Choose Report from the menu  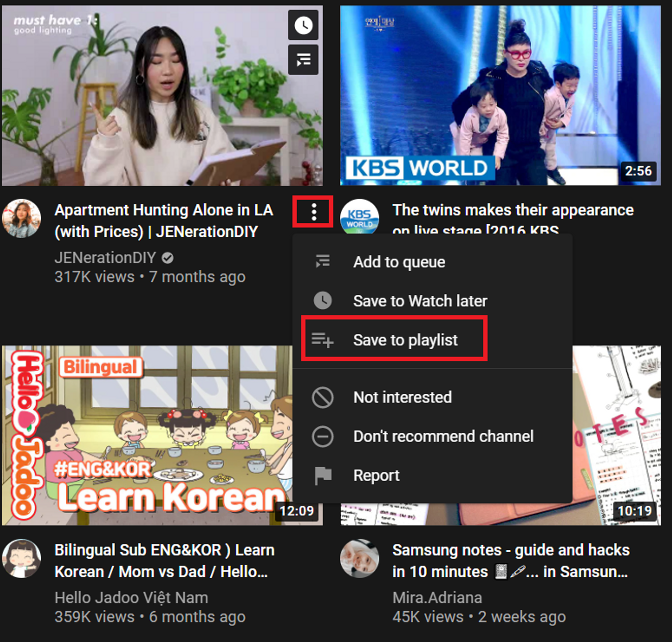coord(376,475)
